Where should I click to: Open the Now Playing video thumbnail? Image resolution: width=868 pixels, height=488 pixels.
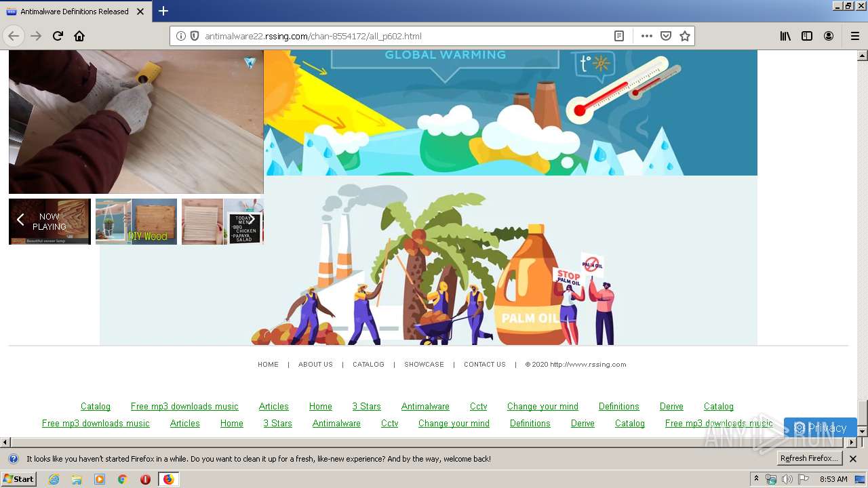click(x=50, y=222)
